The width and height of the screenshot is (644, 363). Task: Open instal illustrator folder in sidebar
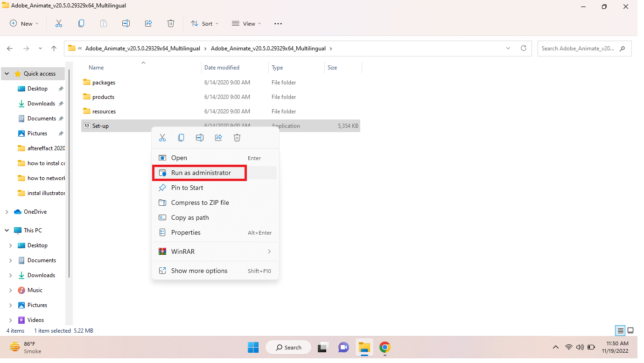tap(41, 193)
